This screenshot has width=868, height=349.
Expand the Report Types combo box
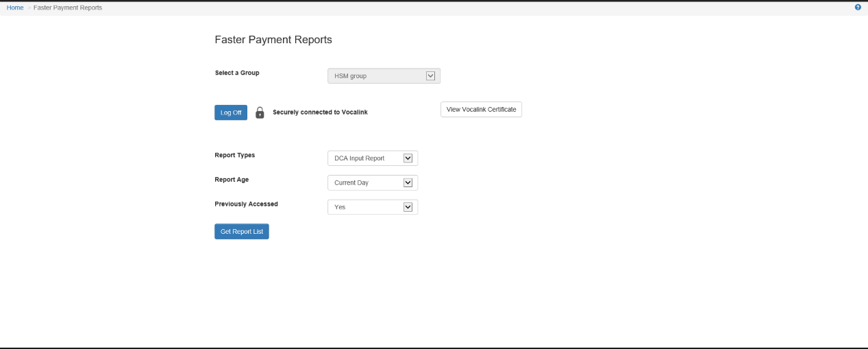(x=366, y=158)
